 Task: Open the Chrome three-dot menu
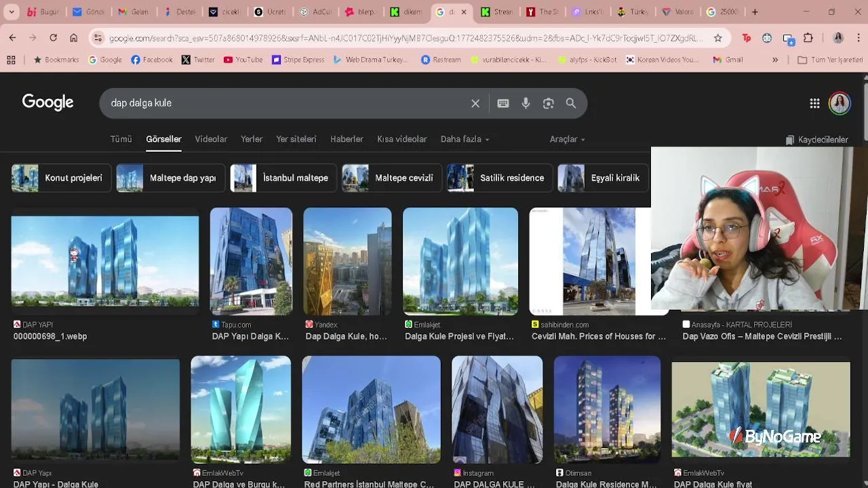(859, 38)
